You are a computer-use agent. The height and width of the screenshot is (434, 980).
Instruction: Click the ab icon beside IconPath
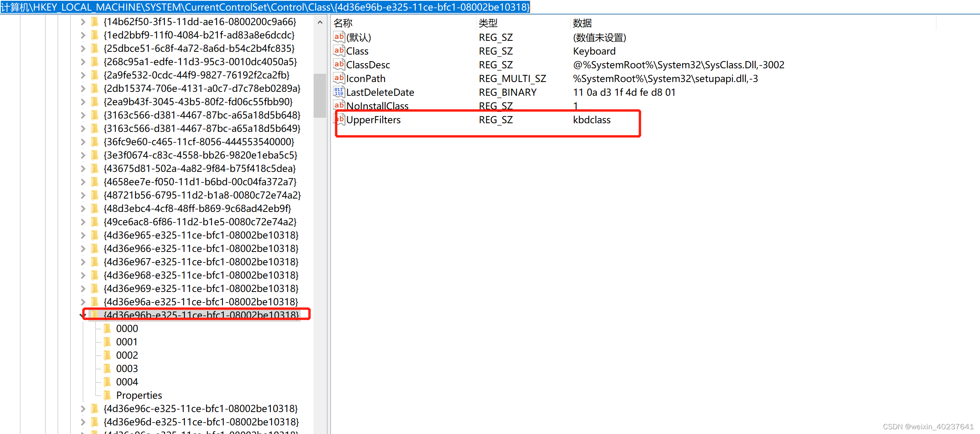[339, 78]
